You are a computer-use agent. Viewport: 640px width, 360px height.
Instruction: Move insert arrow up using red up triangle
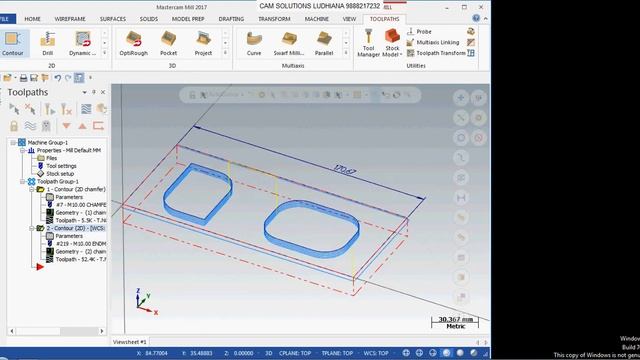82,126
